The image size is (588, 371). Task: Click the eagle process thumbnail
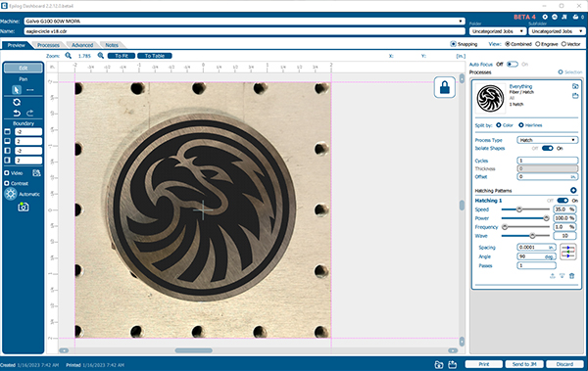pos(490,98)
